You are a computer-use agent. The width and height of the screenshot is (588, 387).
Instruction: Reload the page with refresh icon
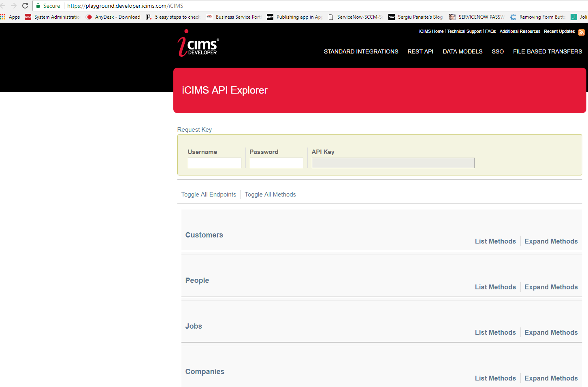tap(25, 6)
